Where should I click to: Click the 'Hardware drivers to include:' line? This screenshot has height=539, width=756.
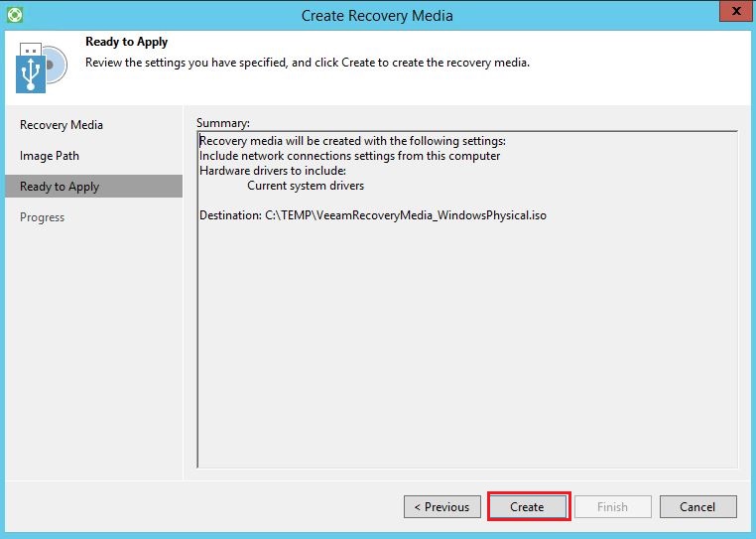click(273, 171)
